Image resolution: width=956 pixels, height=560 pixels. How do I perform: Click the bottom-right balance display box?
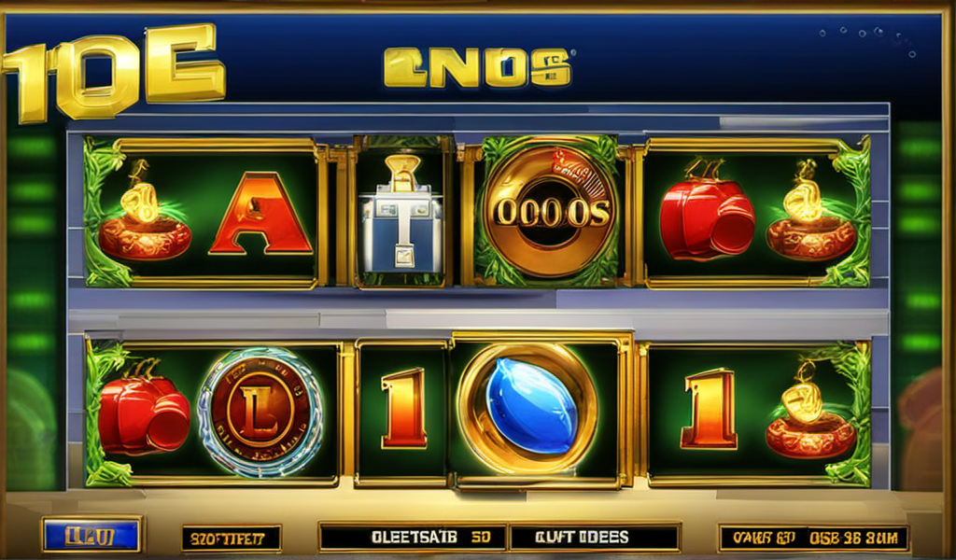[x=813, y=538]
